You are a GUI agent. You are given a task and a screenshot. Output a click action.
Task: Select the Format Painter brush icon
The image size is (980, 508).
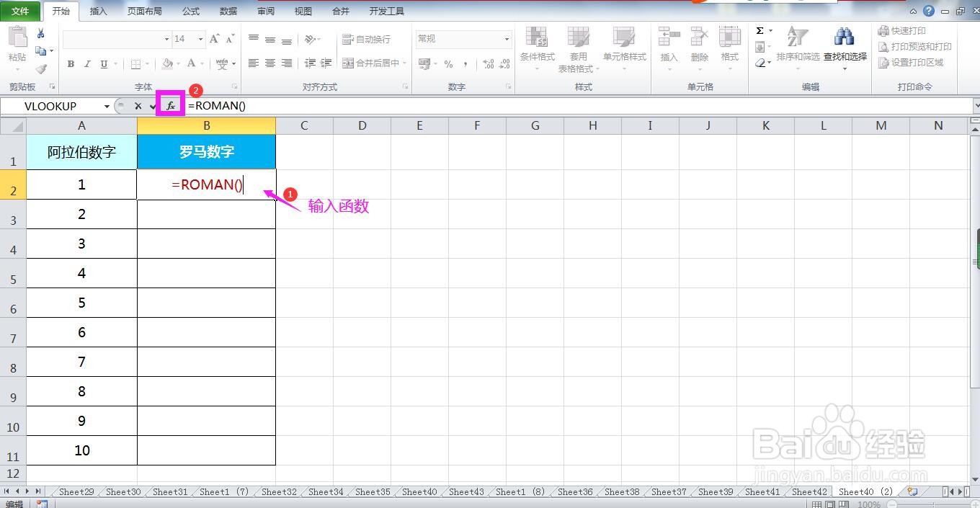tap(41, 69)
